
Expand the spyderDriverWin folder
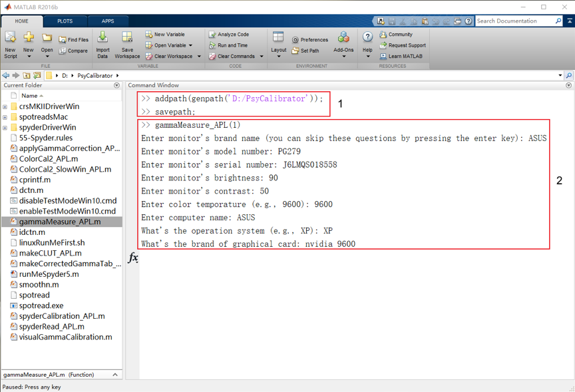tap(5, 128)
